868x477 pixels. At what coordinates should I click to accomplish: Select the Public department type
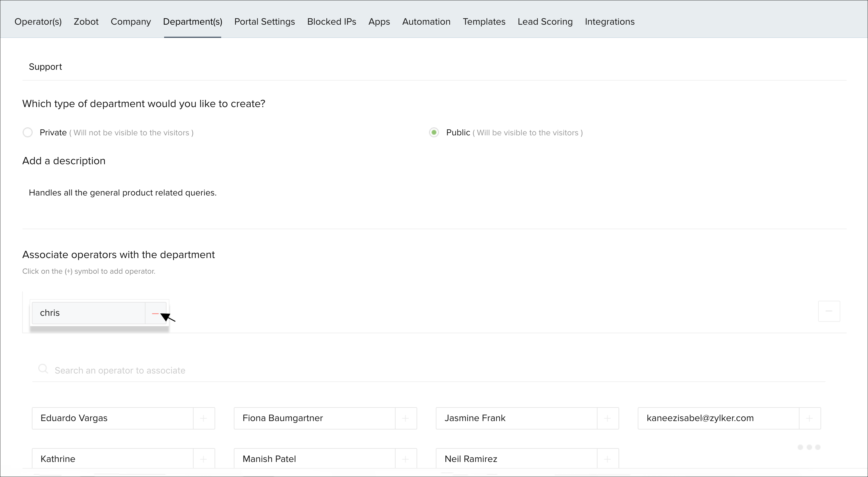(434, 132)
